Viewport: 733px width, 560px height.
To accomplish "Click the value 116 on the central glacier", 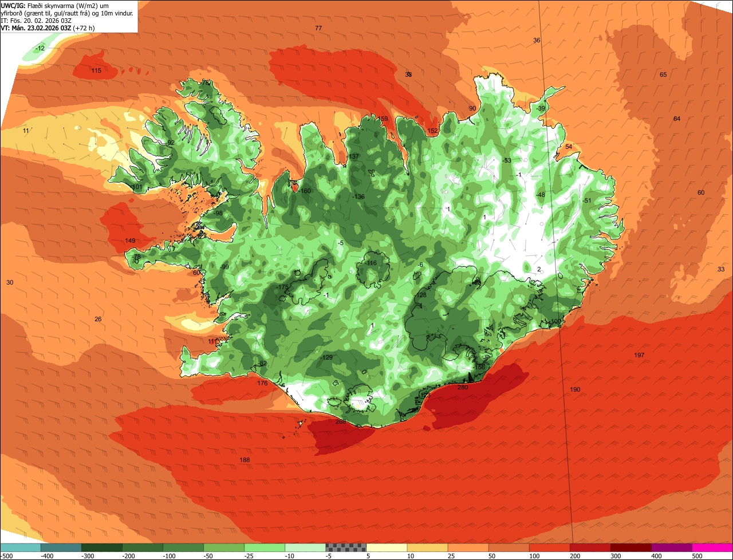I will click(372, 263).
